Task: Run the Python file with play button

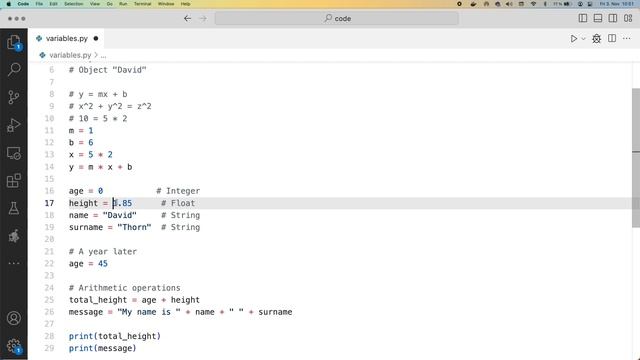Action: tap(574, 39)
